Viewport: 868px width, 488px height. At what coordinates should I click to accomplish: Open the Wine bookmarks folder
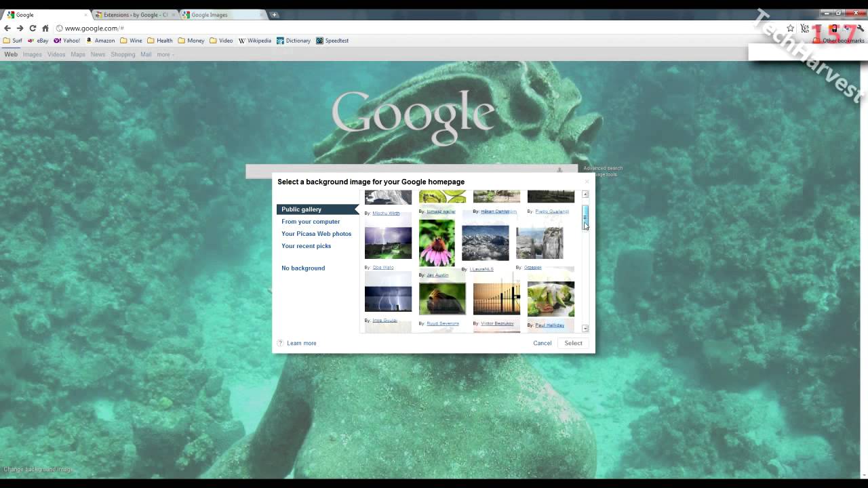tap(132, 41)
